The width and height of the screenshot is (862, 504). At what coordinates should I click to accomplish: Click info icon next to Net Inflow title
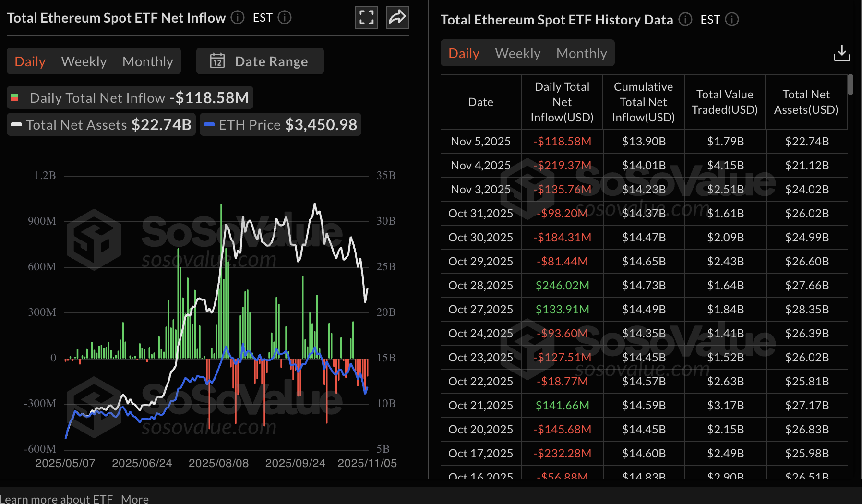point(237,18)
